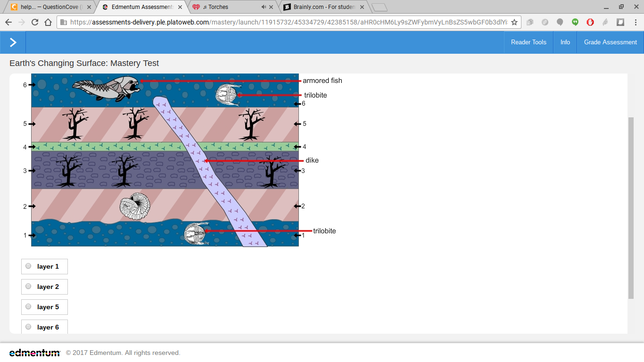Pick the layer 5 radio option
Screen dimensions: 644x362
(28, 307)
